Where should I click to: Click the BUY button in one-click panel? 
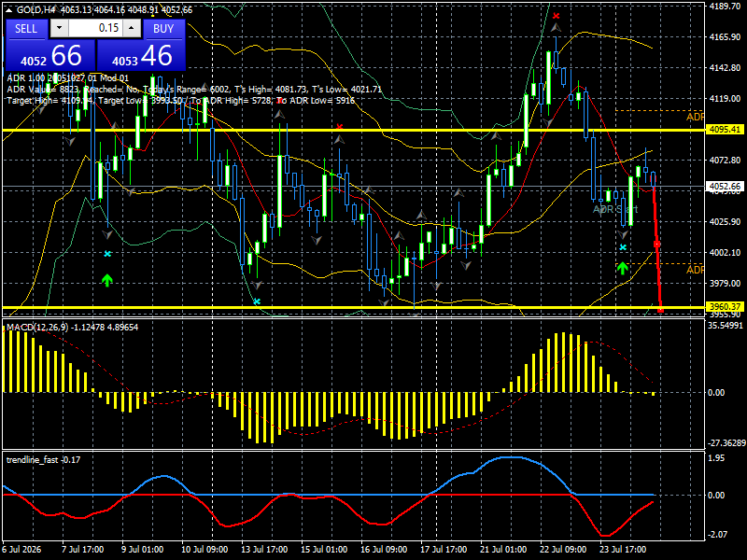163,29
